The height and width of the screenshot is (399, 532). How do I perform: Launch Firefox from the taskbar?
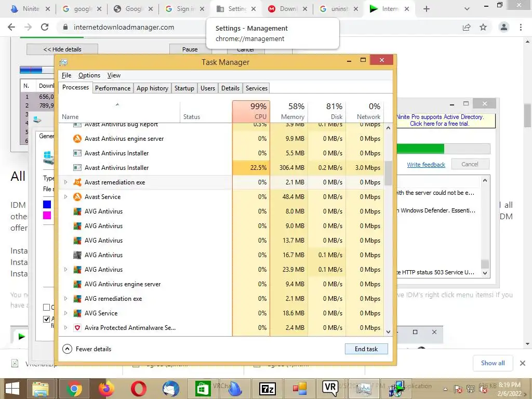[x=106, y=389]
